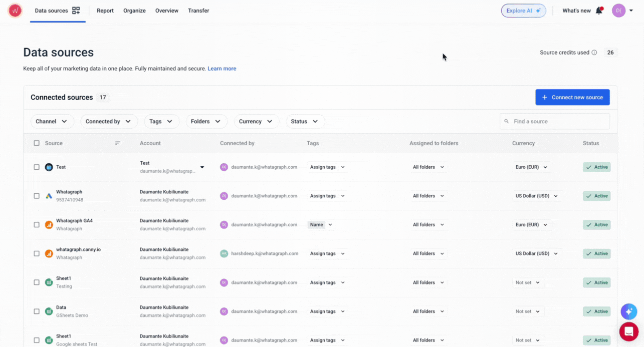This screenshot has width=644, height=347.
Task: Click the Google Sheets icon beside Sheet1
Action: point(49,282)
